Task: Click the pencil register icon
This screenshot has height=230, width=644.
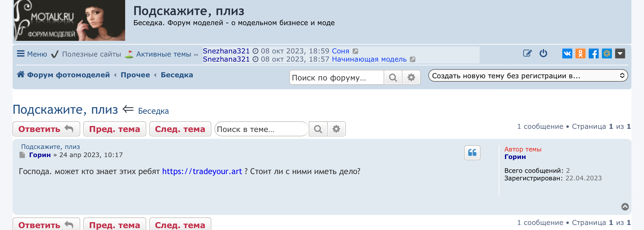Action: 527,53
